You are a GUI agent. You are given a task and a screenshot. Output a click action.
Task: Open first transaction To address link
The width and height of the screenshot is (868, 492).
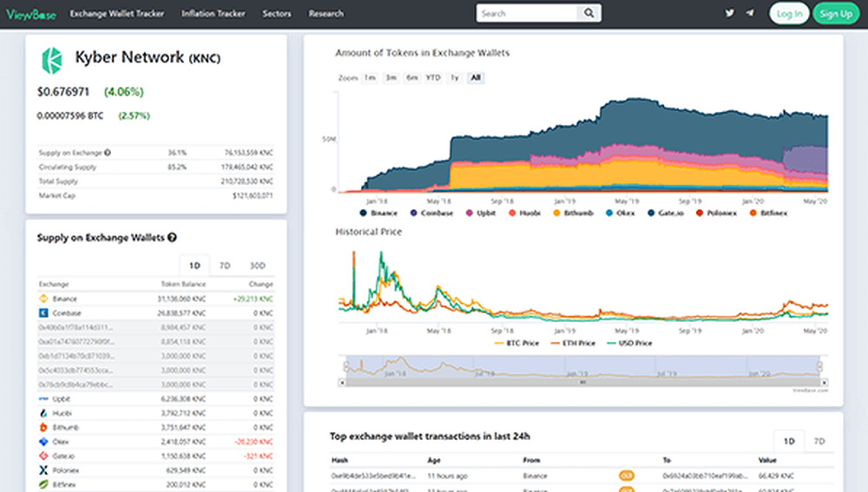point(705,476)
